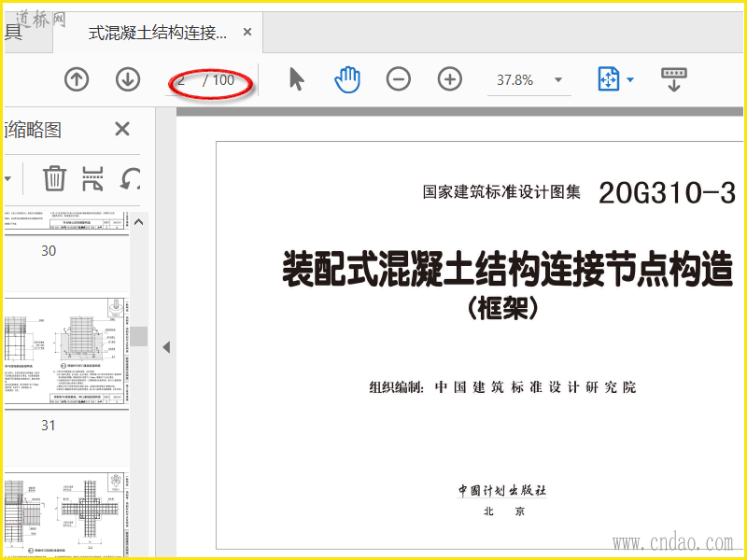This screenshot has width=747, height=560.
Task: Open the zoom level dropdown arrow
Action: coord(558,80)
